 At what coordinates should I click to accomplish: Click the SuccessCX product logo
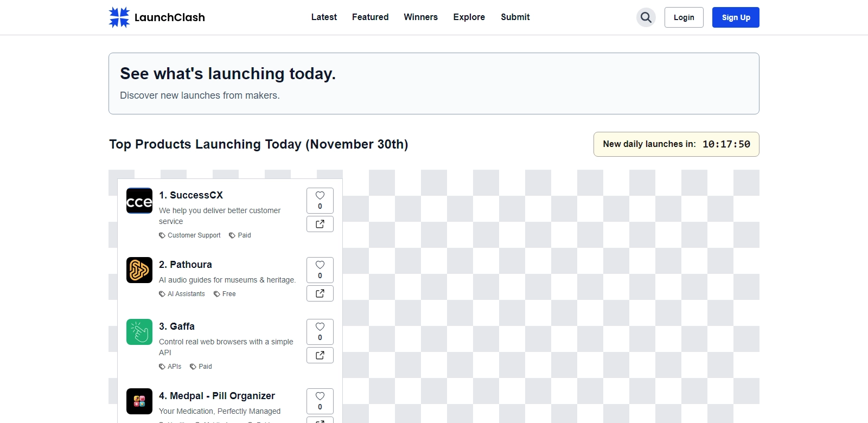click(x=139, y=201)
